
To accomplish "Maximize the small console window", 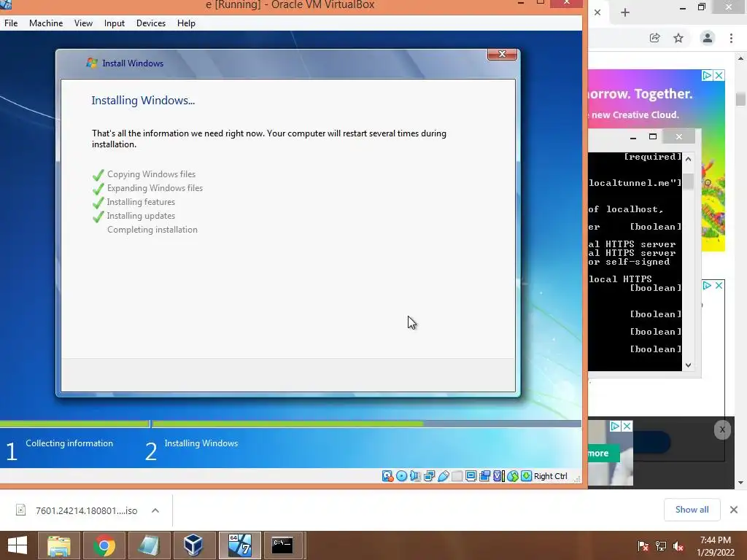I will tap(653, 136).
